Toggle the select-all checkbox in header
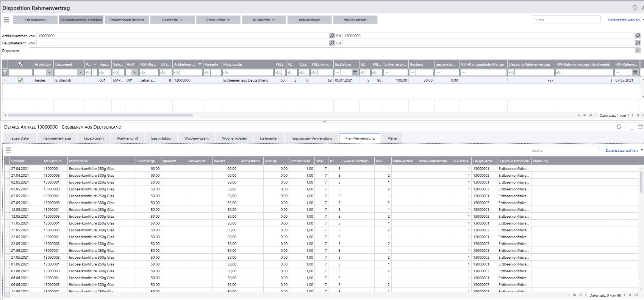 [x=20, y=64]
